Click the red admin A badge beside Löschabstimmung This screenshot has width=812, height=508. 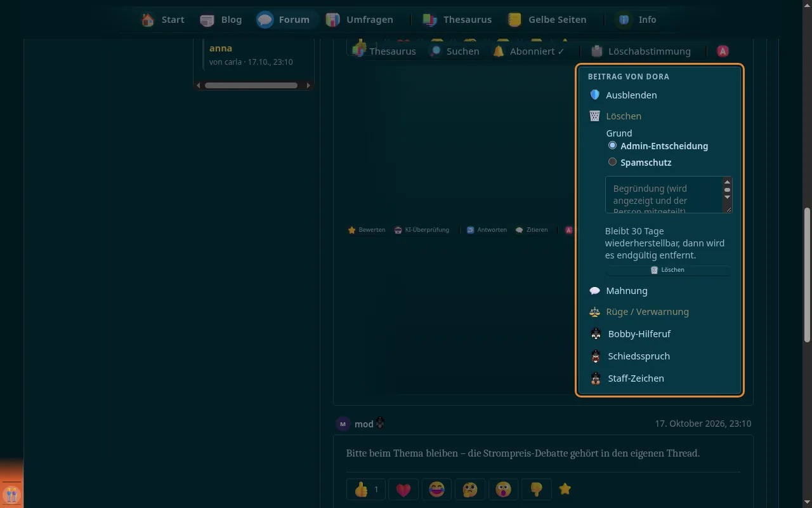click(x=723, y=51)
